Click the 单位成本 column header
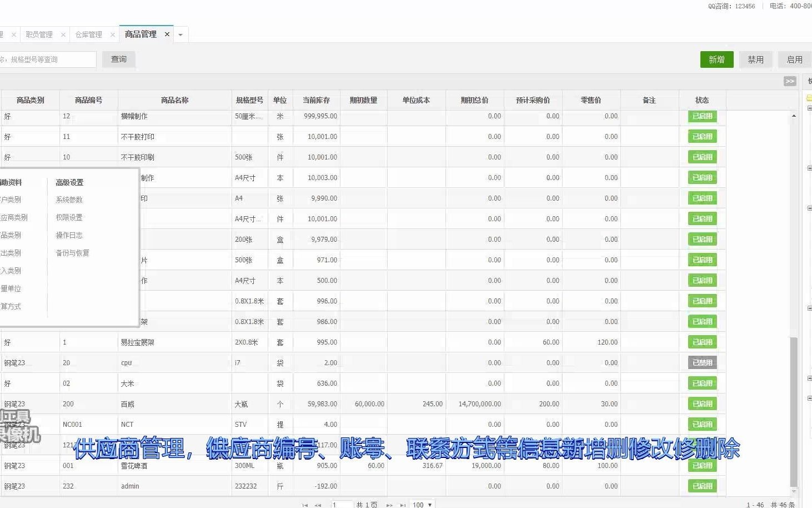 point(416,100)
